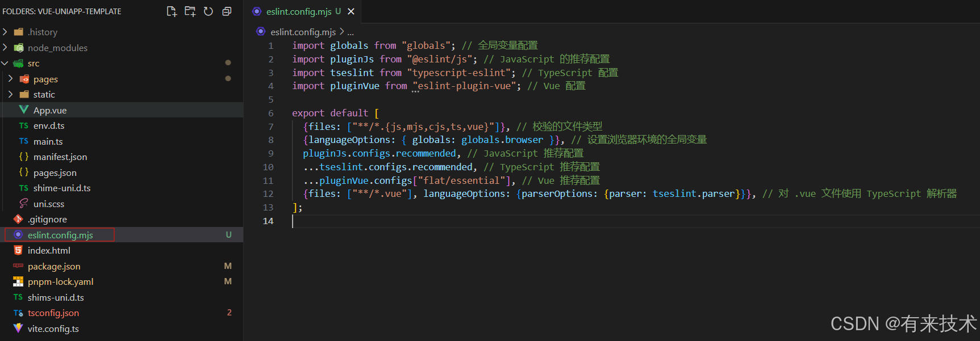
Task: Click the pages folder icon
Action: [24, 79]
